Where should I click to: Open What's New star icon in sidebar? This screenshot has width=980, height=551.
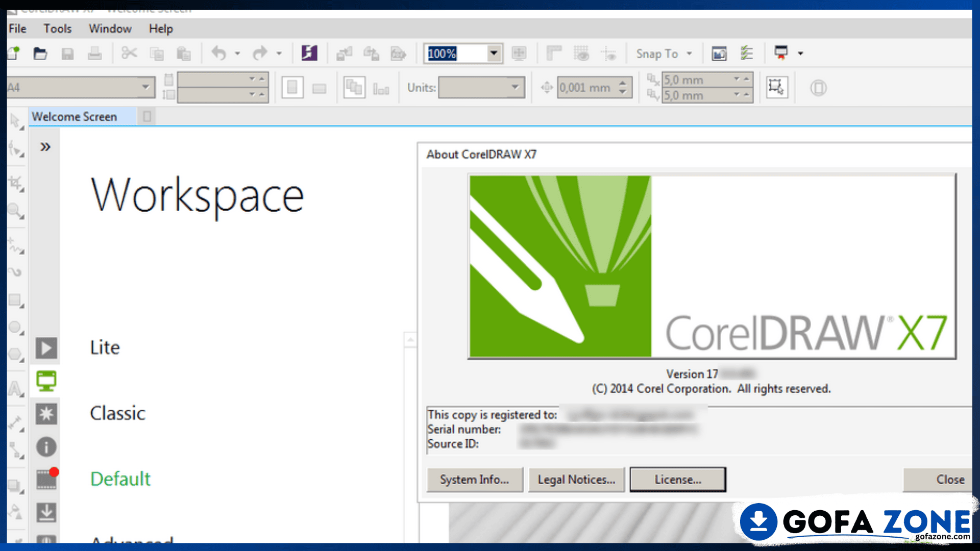point(46,414)
